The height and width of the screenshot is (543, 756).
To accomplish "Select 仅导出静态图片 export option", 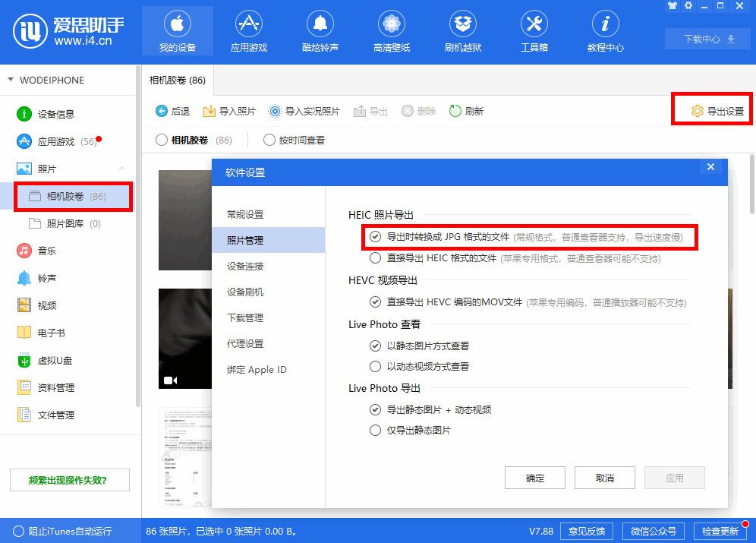I will coord(375,431).
